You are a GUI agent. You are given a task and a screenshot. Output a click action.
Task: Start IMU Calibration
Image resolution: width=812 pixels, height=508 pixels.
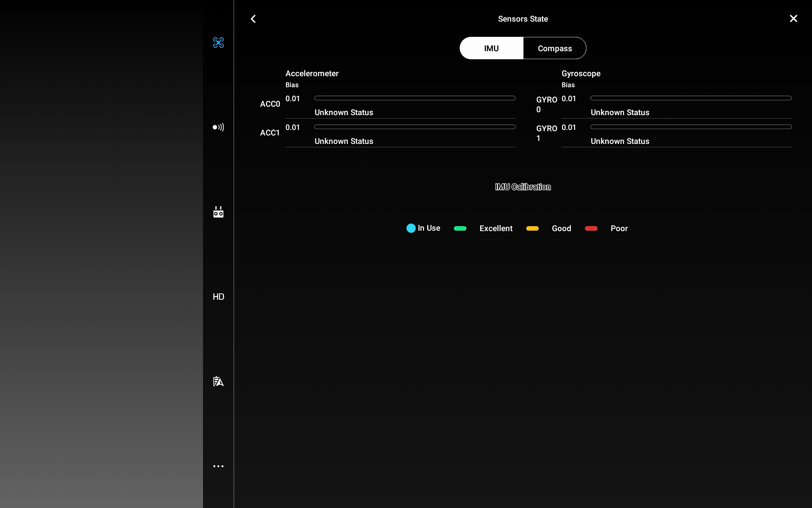tap(523, 187)
